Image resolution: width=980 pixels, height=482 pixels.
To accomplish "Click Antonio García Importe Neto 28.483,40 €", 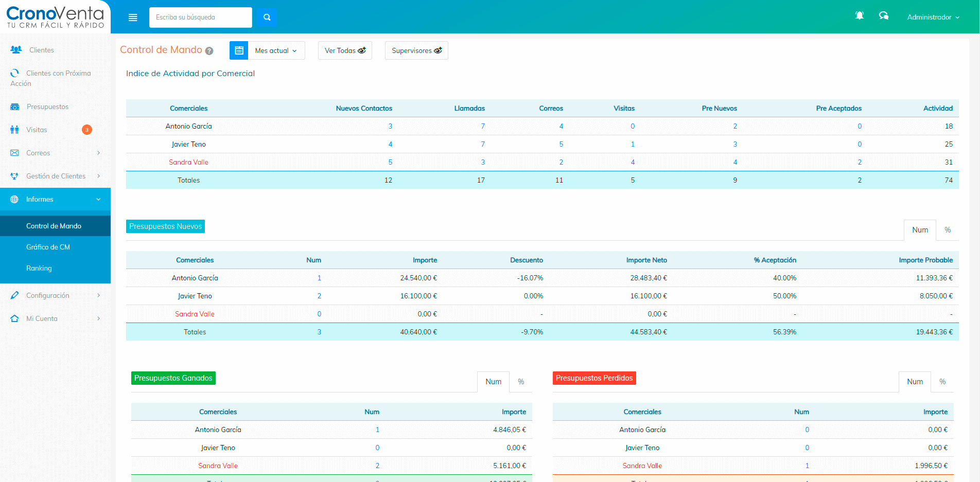I will pyautogui.click(x=649, y=278).
